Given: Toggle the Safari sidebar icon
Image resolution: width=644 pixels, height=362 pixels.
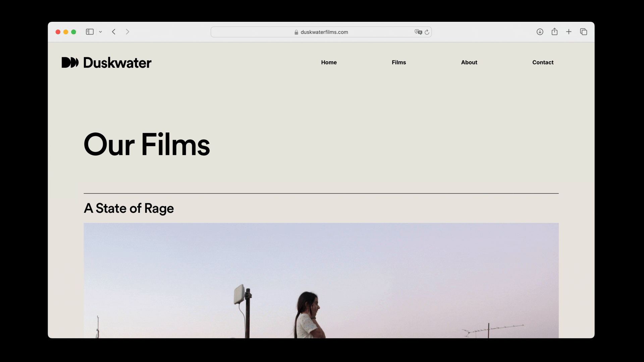Looking at the screenshot, I should pyautogui.click(x=90, y=32).
